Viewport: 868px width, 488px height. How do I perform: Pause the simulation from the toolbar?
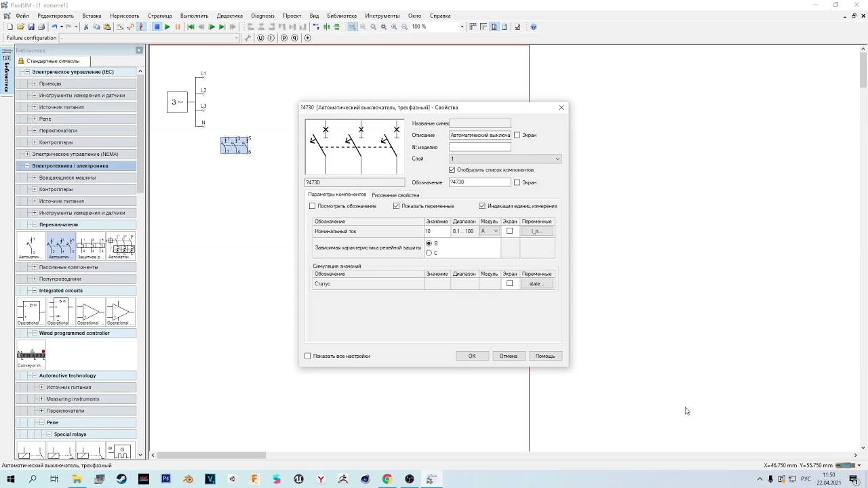(x=178, y=27)
